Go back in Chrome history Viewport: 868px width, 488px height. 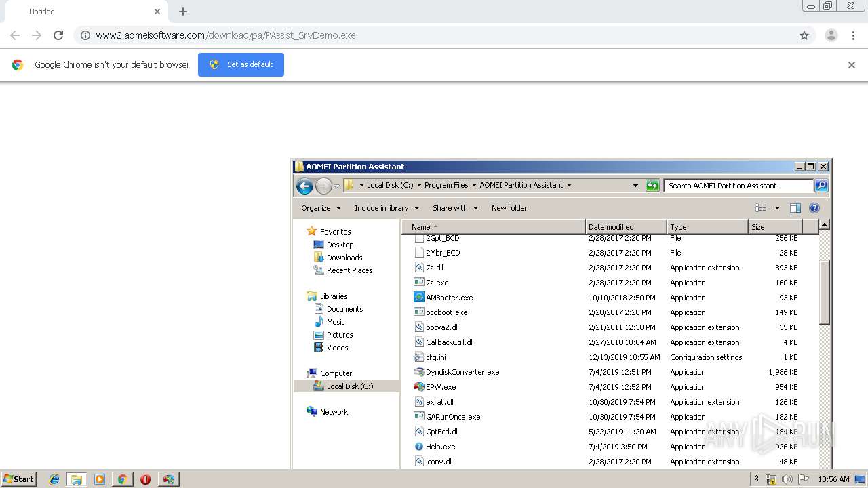15,35
